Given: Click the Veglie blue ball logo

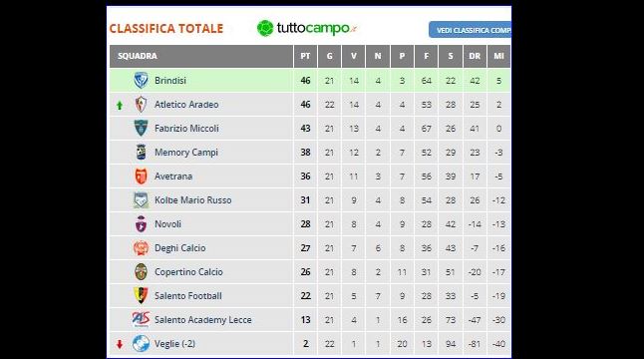Looking at the screenshot, I should [141, 344].
